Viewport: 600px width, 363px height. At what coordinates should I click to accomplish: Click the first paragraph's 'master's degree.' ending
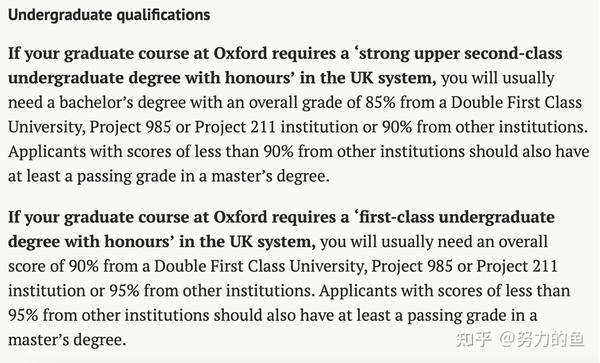point(270,176)
